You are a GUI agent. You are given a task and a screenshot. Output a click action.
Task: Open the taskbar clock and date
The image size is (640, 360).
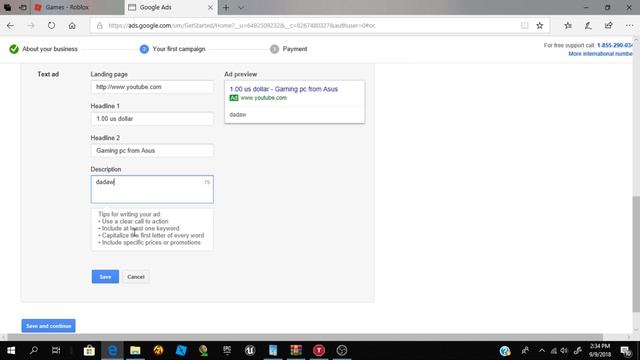point(599,351)
